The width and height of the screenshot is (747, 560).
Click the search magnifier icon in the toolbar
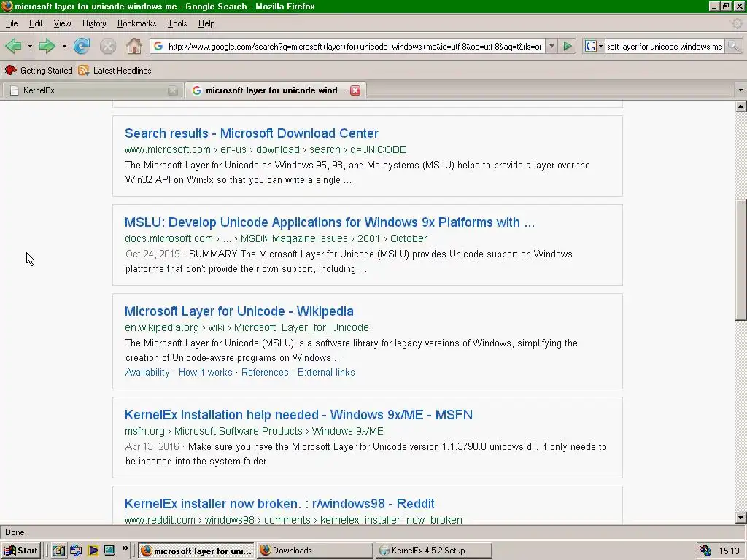pyautogui.click(x=733, y=46)
